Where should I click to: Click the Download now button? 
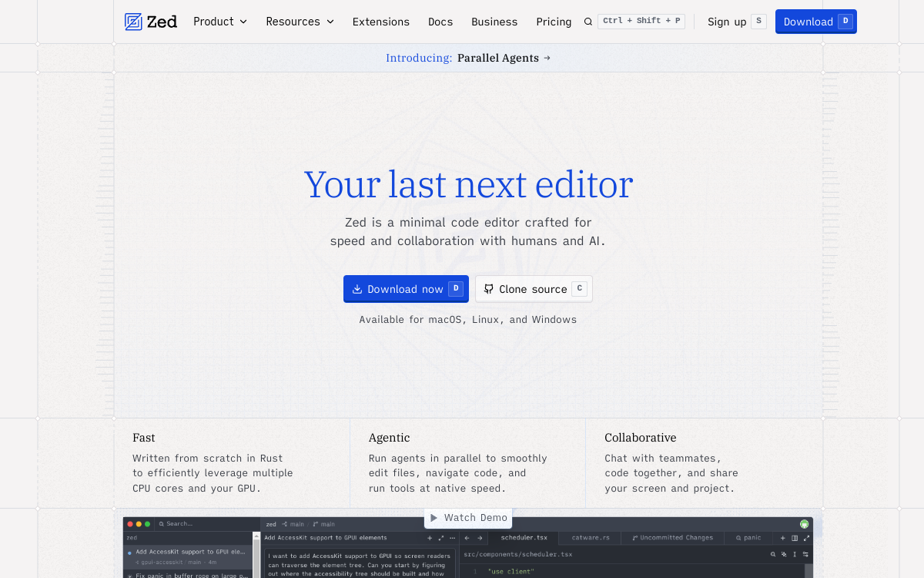coord(406,289)
